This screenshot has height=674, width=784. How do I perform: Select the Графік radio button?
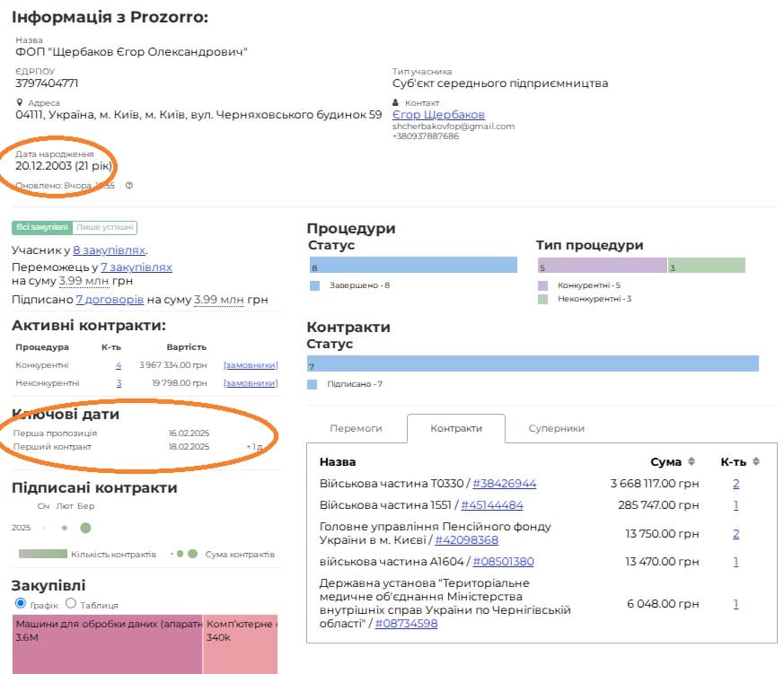click(22, 604)
